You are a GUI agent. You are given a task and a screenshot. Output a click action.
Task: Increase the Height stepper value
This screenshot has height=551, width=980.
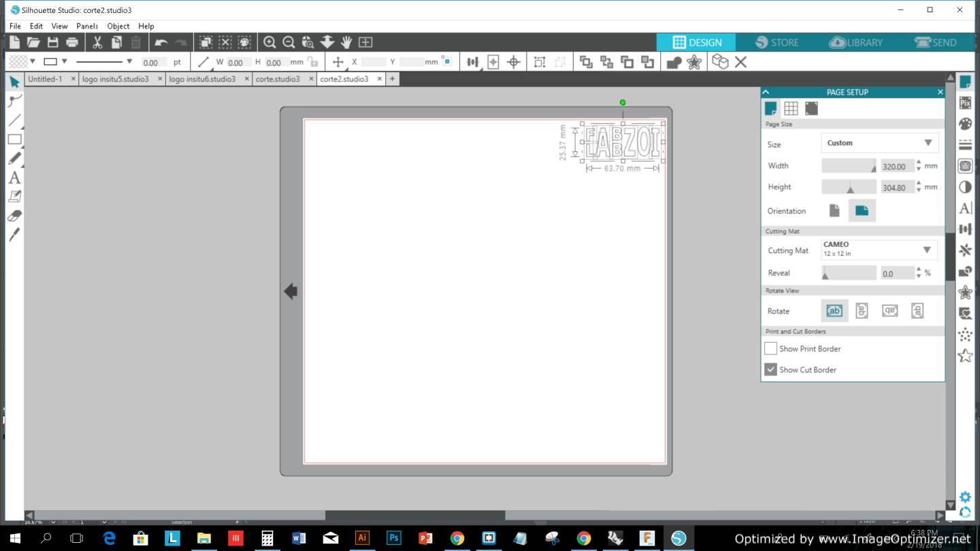(x=919, y=184)
